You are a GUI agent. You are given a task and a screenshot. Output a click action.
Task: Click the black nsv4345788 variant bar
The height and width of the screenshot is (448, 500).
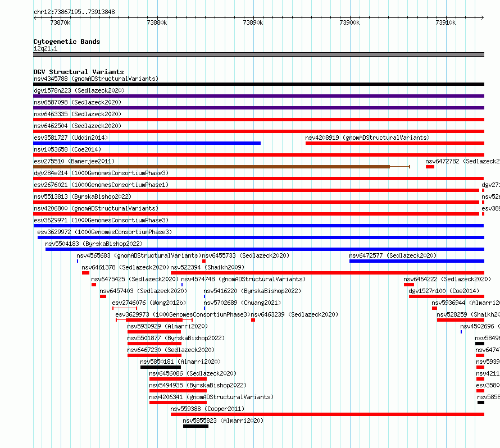pyautogui.click(x=259, y=84)
